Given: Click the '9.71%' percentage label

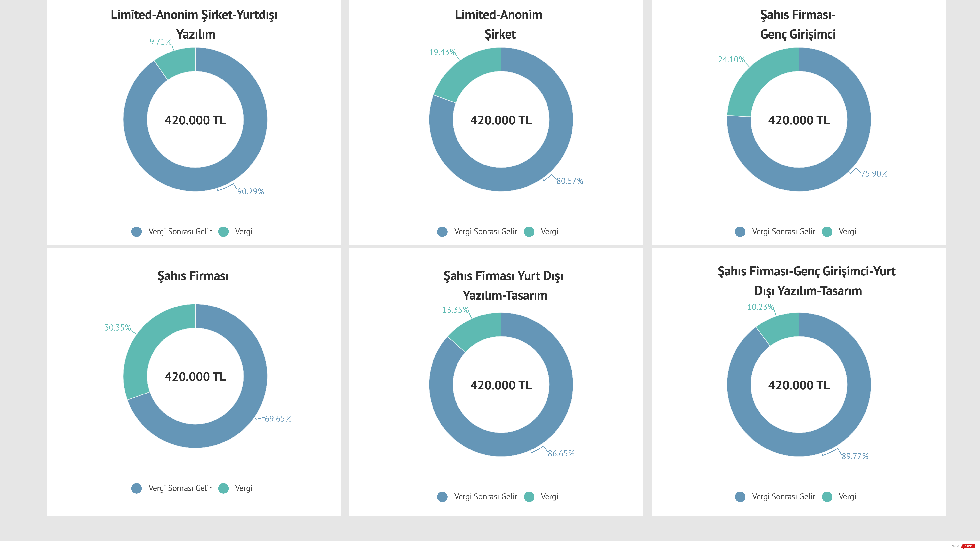Looking at the screenshot, I should point(161,42).
